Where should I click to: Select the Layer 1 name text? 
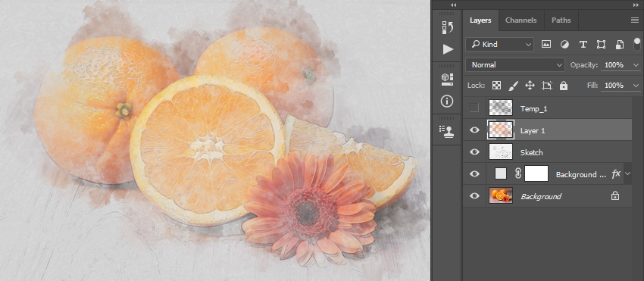pyautogui.click(x=533, y=130)
